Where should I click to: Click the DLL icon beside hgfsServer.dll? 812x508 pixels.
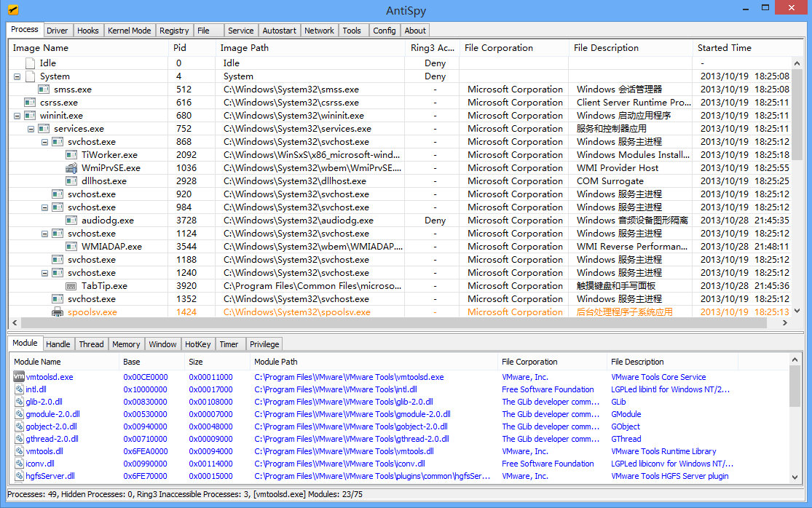pyautogui.click(x=19, y=476)
